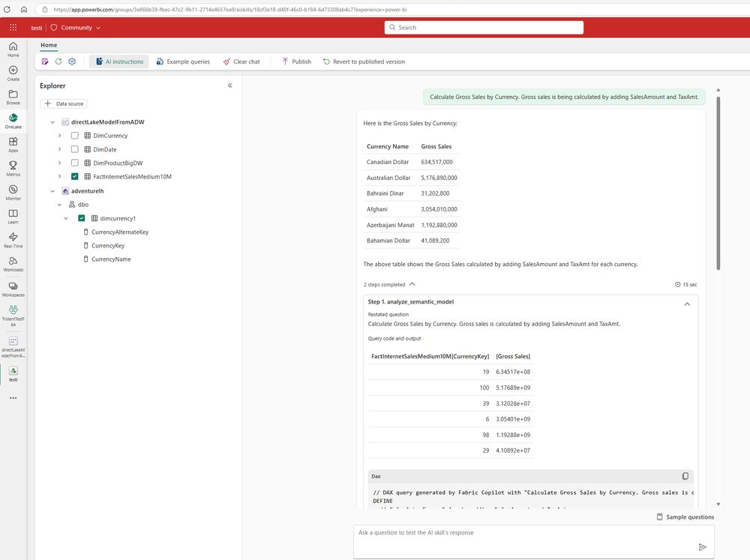750x560 pixels.
Task: Click the send message arrow icon
Action: pos(702,547)
